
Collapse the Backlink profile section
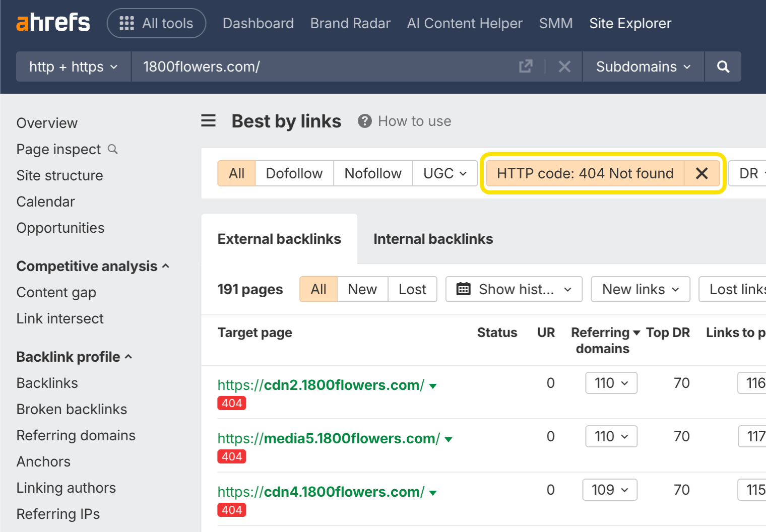[129, 357]
